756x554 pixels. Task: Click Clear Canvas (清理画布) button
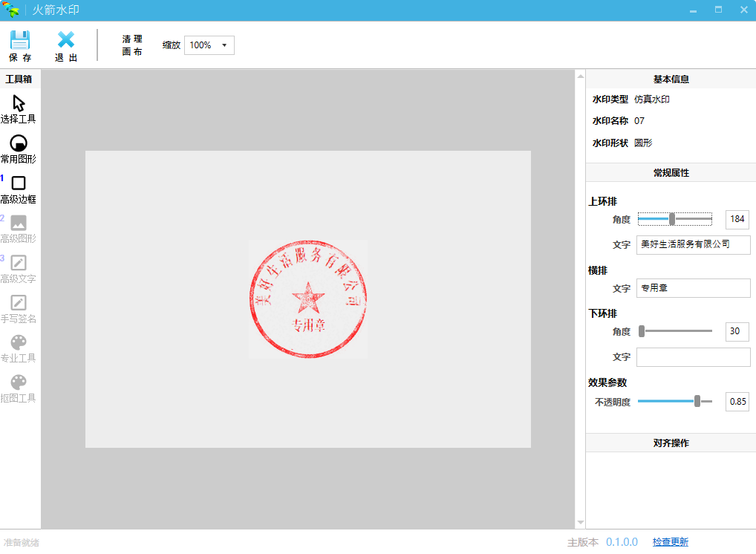tap(132, 45)
